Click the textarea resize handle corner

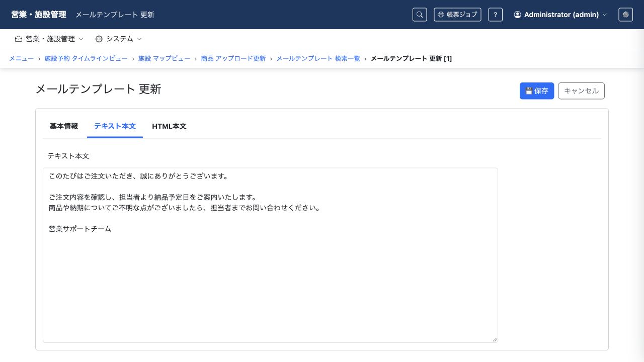(x=495, y=339)
